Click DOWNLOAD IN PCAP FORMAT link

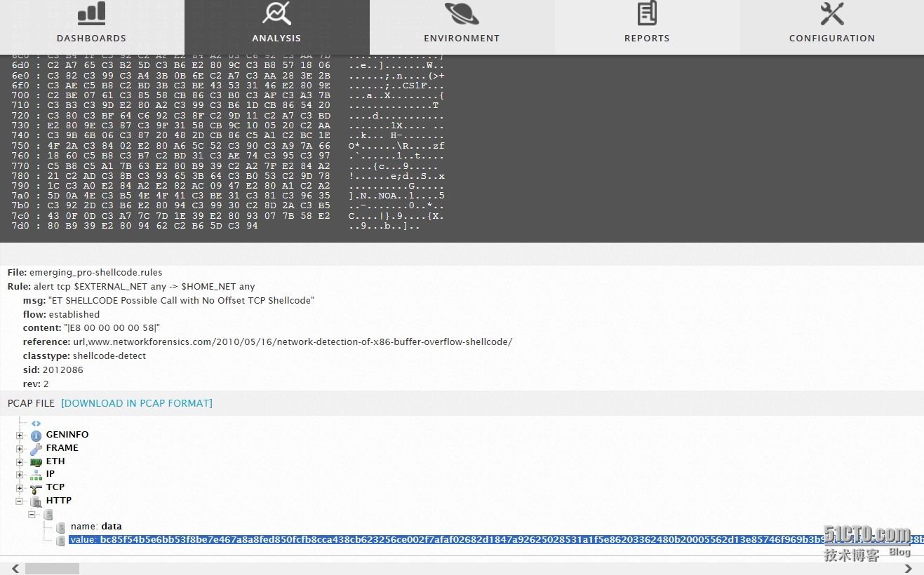[137, 403]
